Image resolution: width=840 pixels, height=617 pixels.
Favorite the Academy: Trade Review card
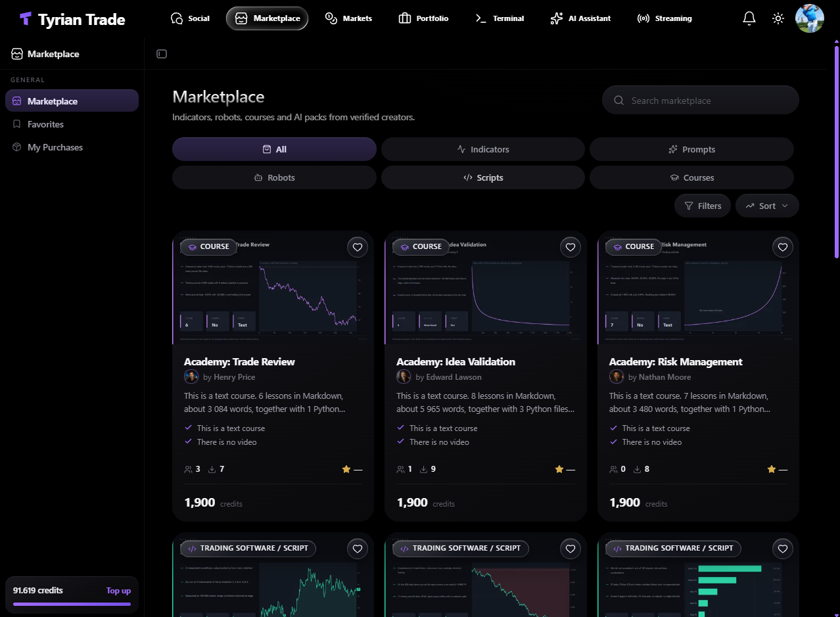358,247
